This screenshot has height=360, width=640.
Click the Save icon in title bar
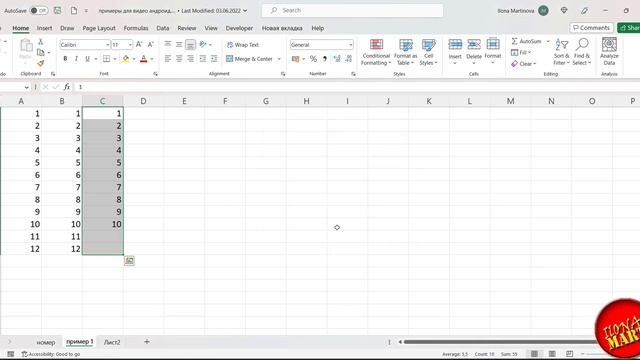point(58,11)
